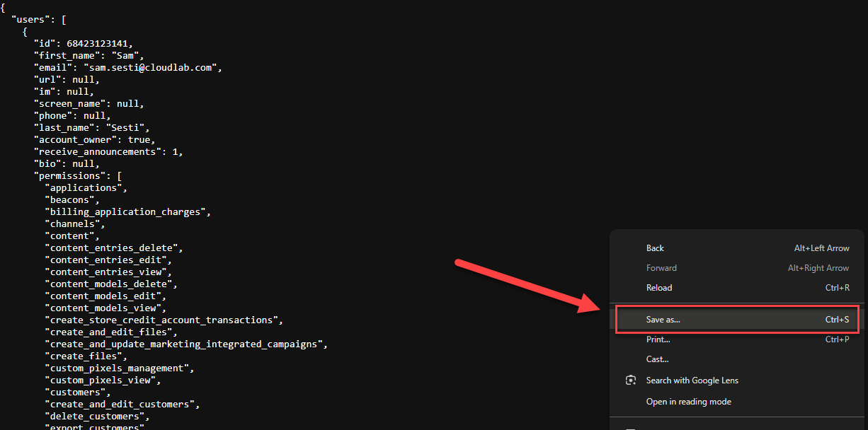The height and width of the screenshot is (430, 868).
Task: Open Print... from the context menu
Action: point(658,339)
